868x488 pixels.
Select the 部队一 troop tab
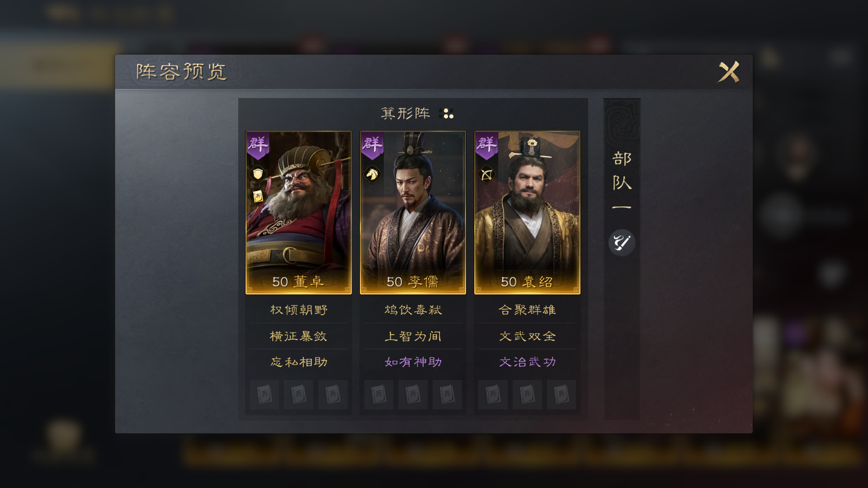click(x=622, y=181)
